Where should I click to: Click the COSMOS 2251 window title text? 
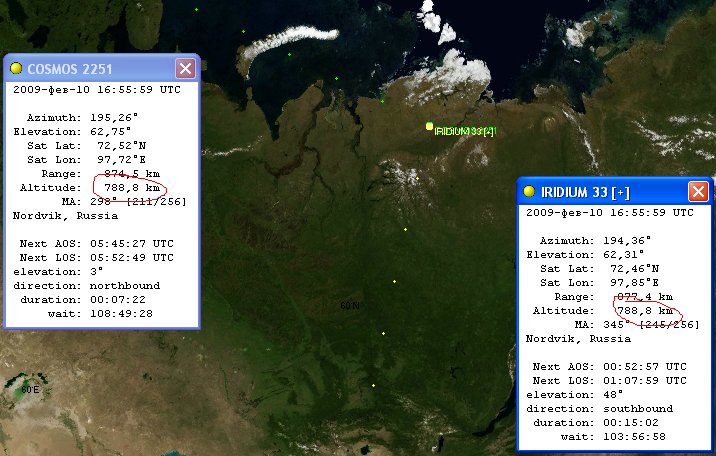point(70,69)
